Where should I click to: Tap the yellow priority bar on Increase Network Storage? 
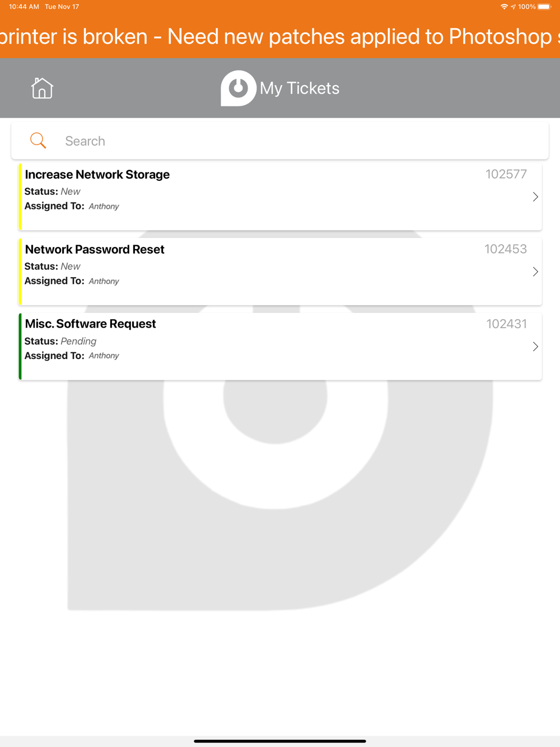click(20, 197)
